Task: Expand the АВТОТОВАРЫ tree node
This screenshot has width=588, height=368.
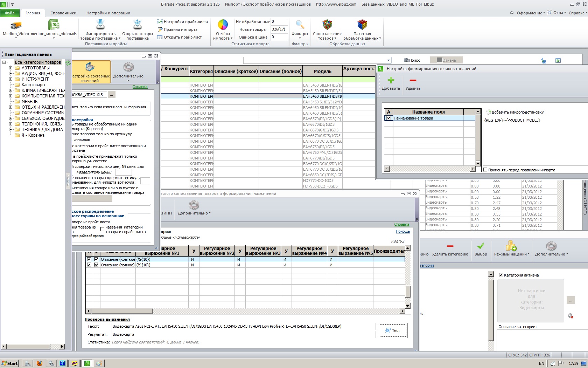Action: click(x=10, y=68)
